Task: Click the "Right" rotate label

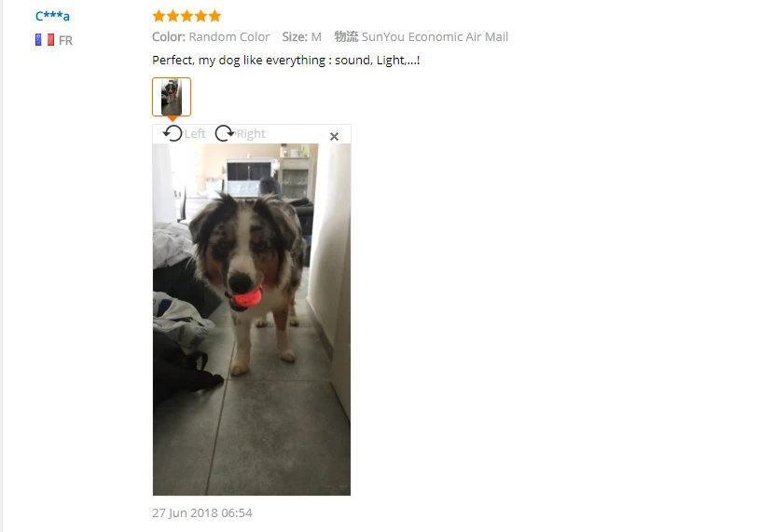Action: coord(251,133)
